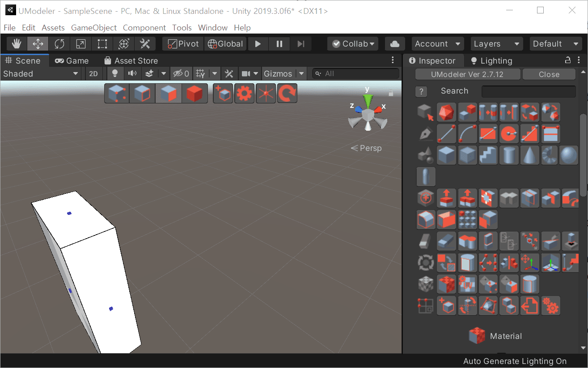Select the Push Pull extrude tool
This screenshot has width=588, height=368.
446,197
